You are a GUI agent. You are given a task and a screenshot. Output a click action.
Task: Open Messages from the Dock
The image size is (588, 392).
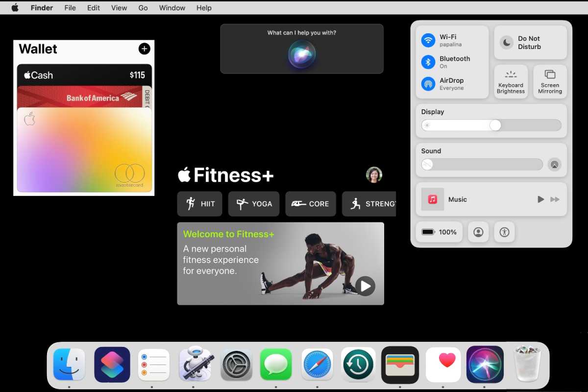click(276, 365)
